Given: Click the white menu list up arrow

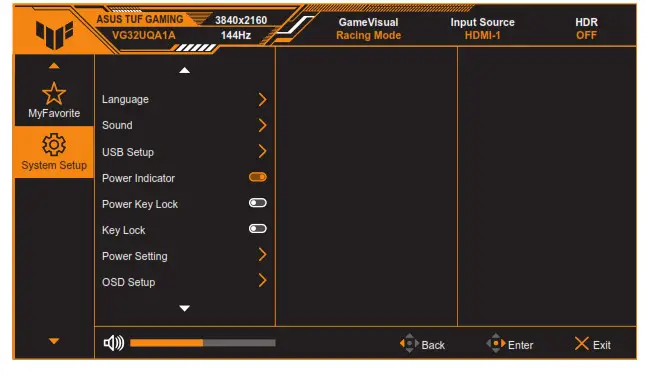Looking at the screenshot, I should pyautogui.click(x=184, y=71).
